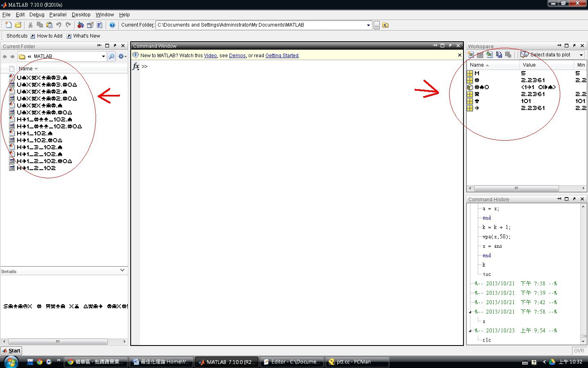Launch Simulink from the toolbar
Image resolution: width=588 pixels, height=368 pixels.
pos(80,25)
